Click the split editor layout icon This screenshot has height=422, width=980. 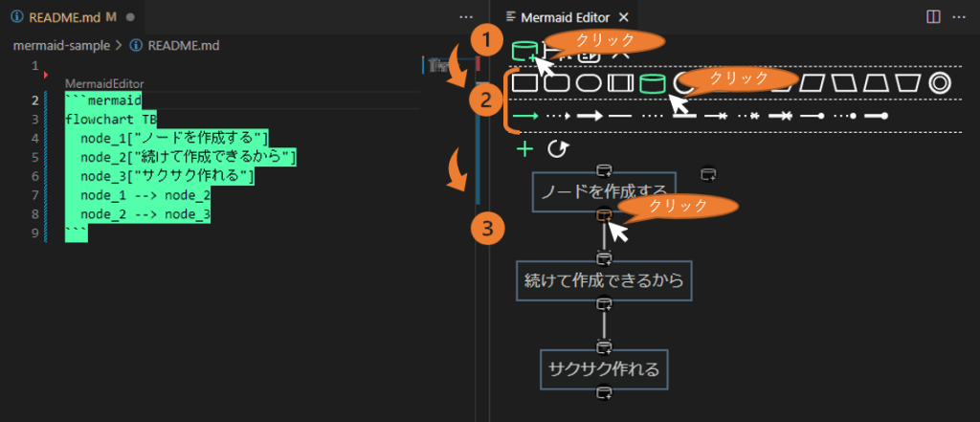933,17
